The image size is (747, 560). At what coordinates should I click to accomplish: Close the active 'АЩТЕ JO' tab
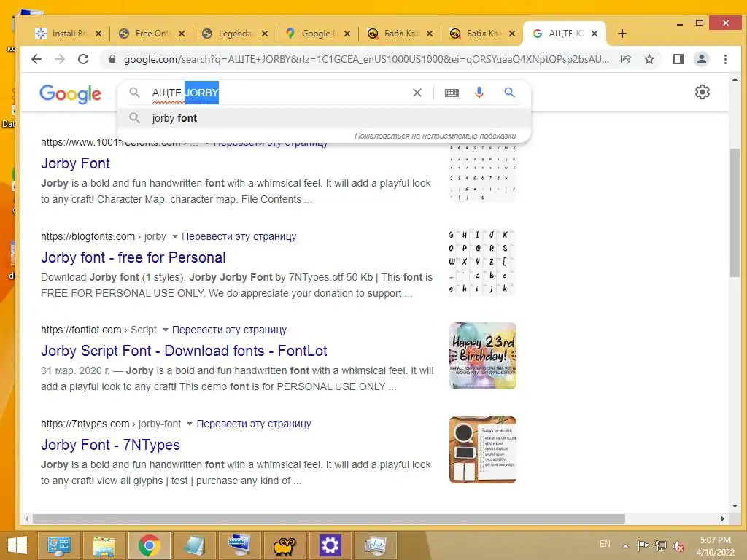[x=595, y=34]
